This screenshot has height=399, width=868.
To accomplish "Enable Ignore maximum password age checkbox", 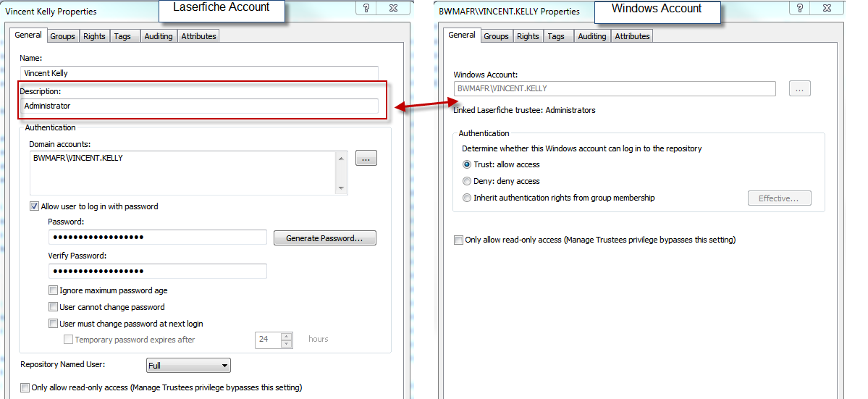I will (53, 290).
